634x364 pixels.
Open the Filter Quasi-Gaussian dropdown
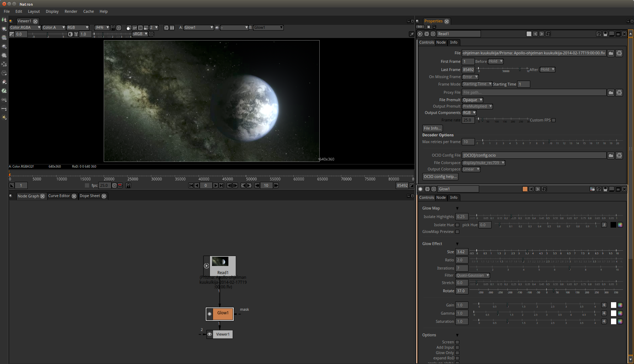tap(472, 276)
